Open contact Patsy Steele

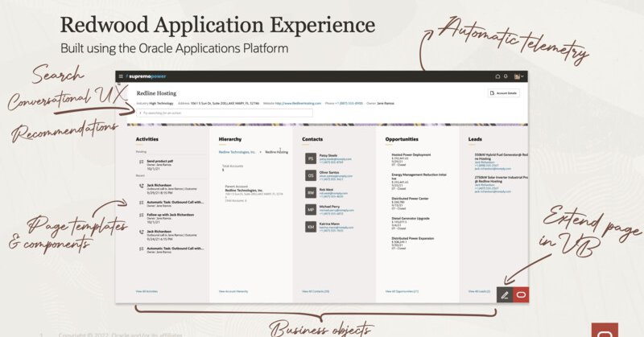coord(328,155)
